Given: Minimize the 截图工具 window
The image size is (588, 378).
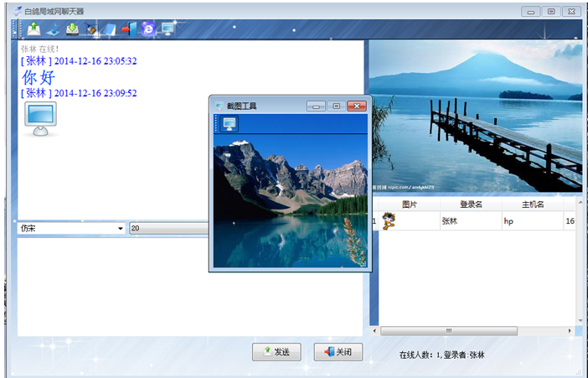Looking at the screenshot, I should pos(316,106).
